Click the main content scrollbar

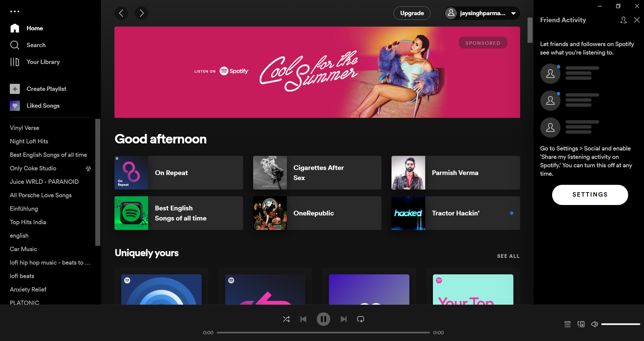[x=530, y=30]
